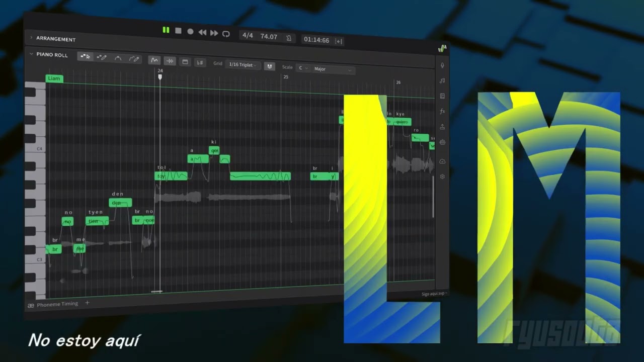The image size is (644, 362).
Task: Select the 'no' note above 'me'
Action: (x=67, y=221)
